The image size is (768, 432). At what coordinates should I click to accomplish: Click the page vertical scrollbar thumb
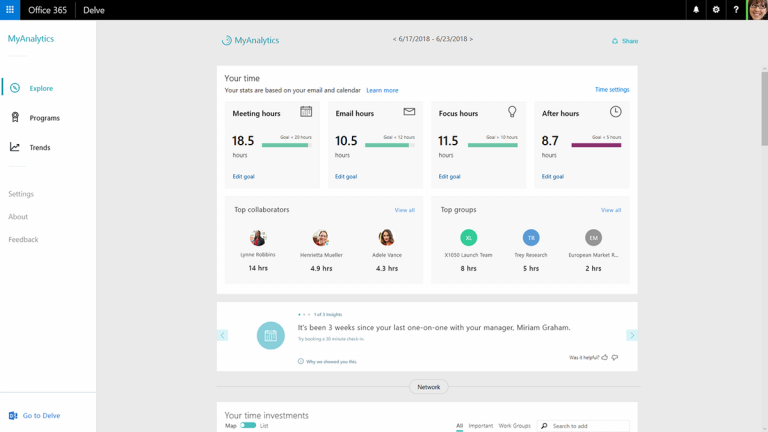point(765,109)
